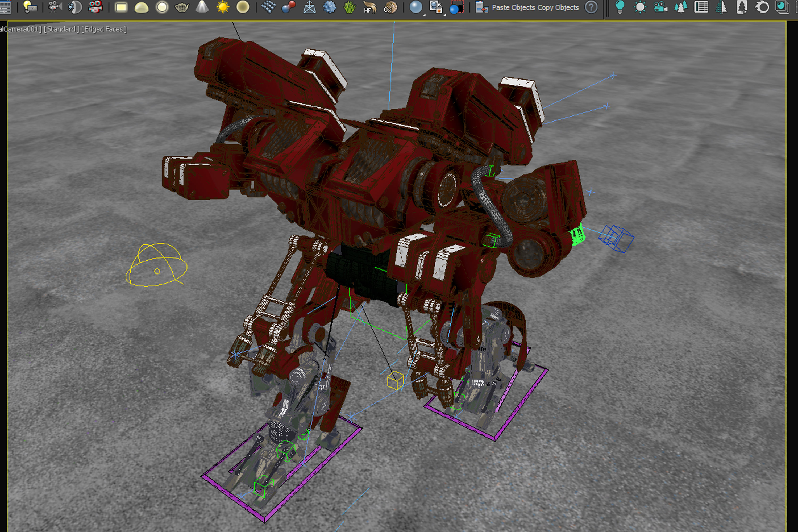Create a rectangular plane light

click(x=121, y=7)
